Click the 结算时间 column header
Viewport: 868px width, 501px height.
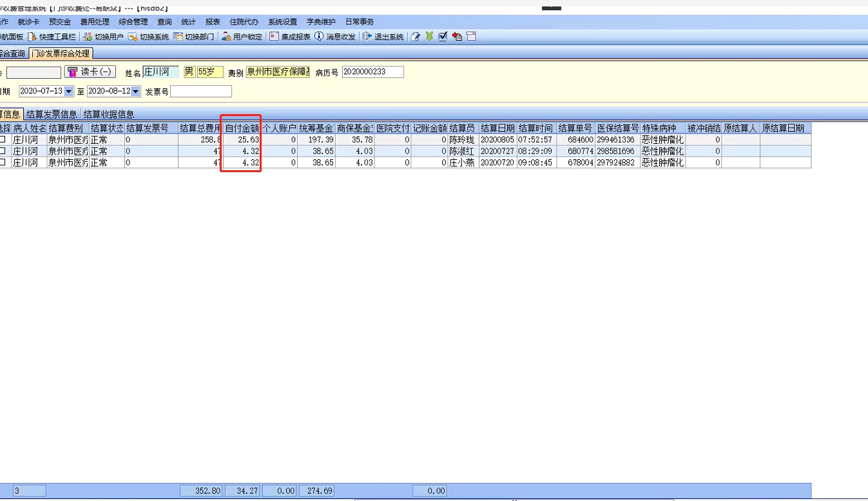tap(536, 128)
